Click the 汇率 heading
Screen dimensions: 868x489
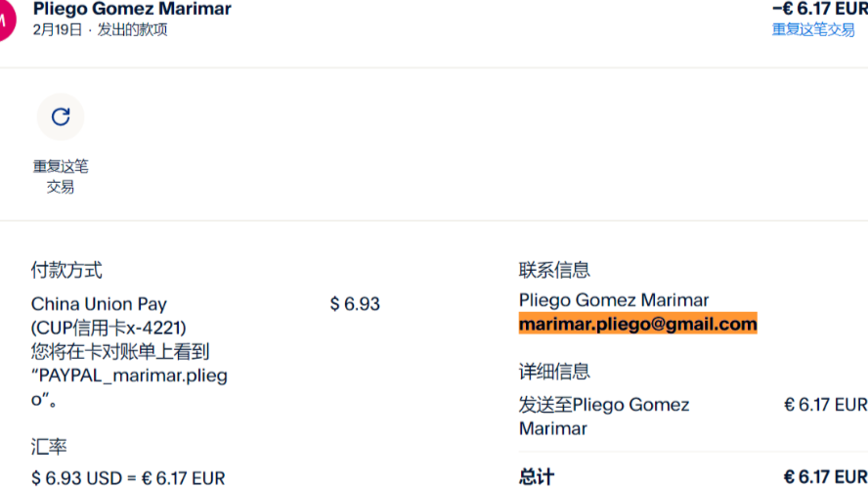49,447
